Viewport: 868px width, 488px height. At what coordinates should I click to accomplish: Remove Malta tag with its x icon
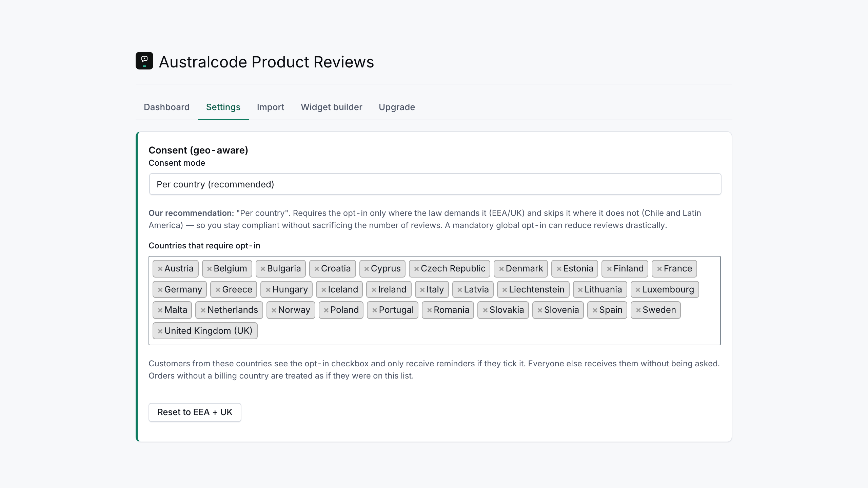pos(160,310)
